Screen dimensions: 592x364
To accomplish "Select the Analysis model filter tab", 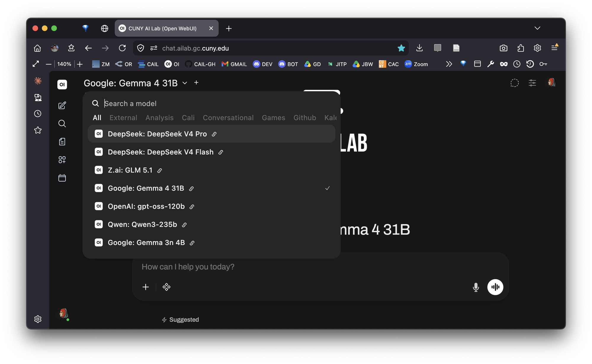I will pos(159,118).
